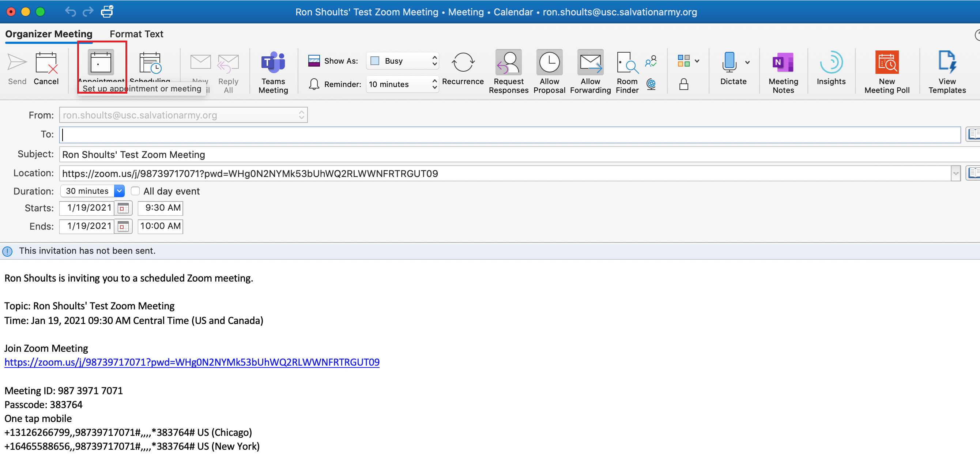Toggle Request Responses option
980x460 pixels.
coord(508,63)
